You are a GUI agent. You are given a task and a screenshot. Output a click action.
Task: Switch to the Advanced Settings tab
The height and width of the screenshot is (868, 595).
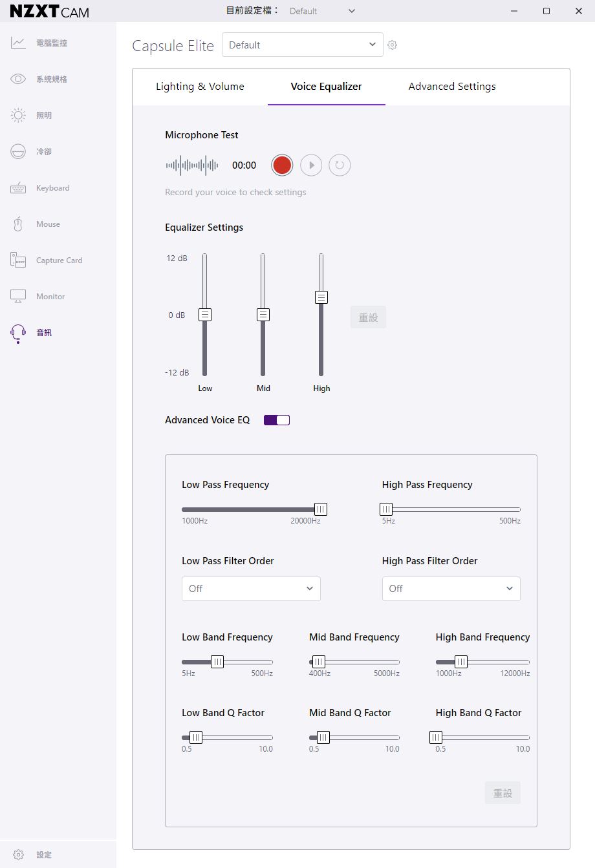click(452, 87)
